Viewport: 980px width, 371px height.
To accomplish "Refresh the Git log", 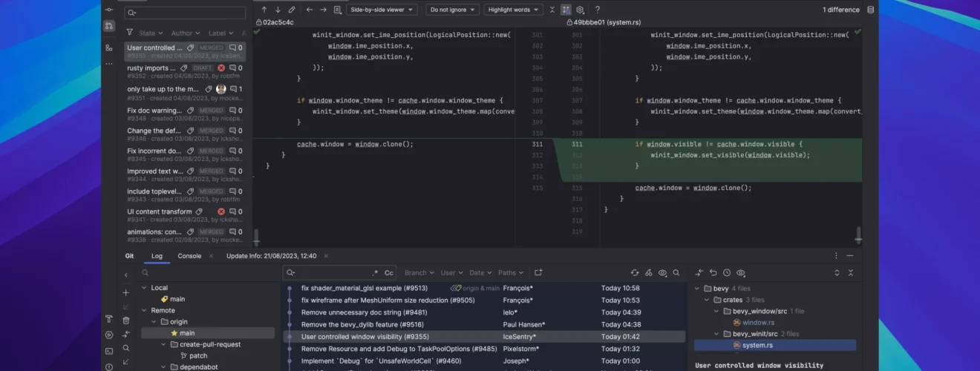I will point(635,272).
